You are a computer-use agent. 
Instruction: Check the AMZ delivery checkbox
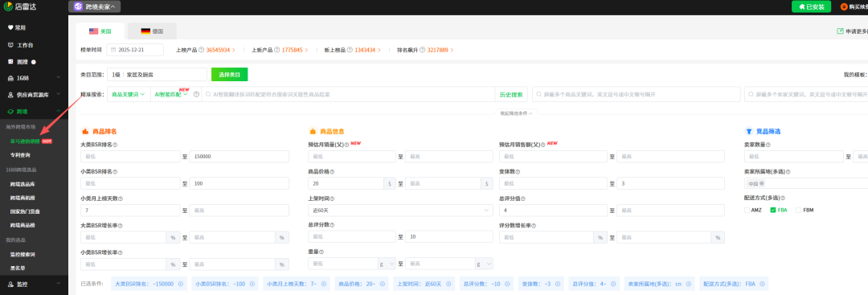coord(747,211)
